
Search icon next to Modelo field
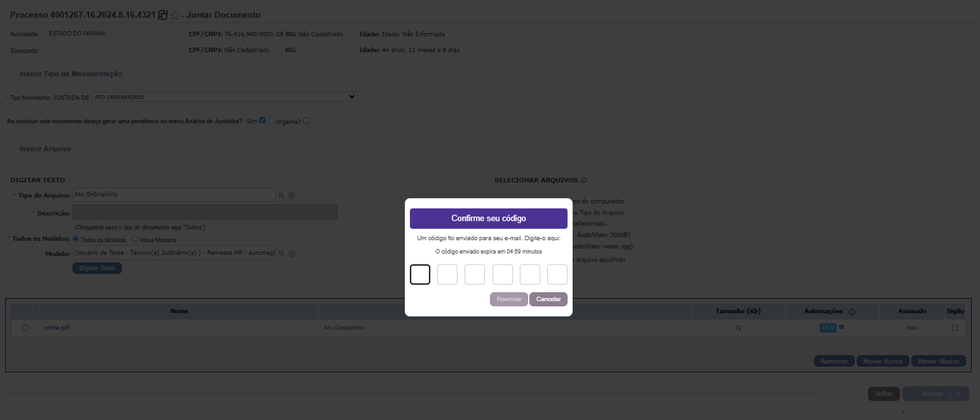(281, 253)
